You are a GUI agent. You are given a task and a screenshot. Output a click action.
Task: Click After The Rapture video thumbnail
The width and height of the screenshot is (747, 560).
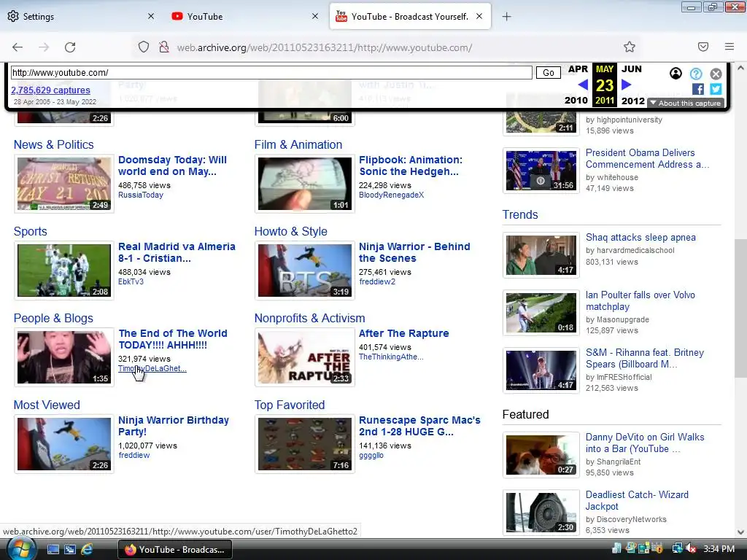coord(305,357)
